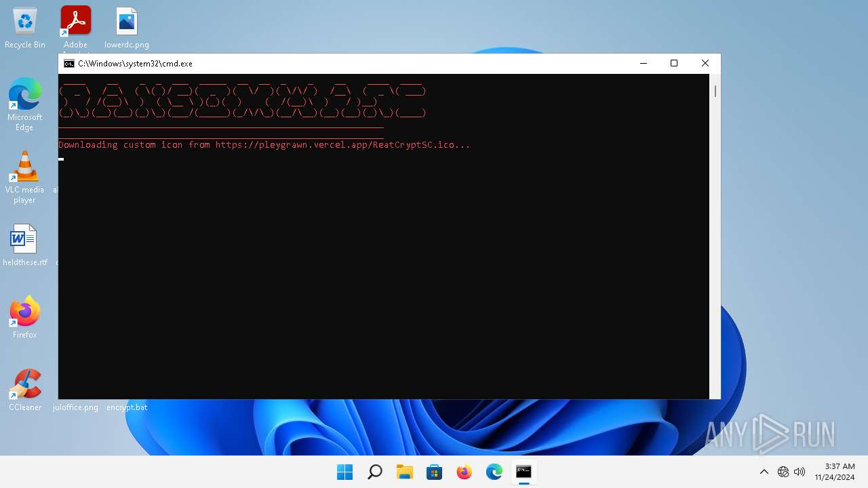
Task: Open the Windows Start menu
Action: point(345,472)
